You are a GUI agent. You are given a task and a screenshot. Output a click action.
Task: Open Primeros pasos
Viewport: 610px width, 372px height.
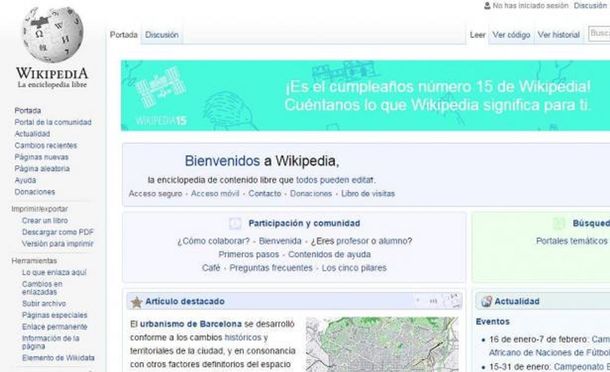(249, 254)
